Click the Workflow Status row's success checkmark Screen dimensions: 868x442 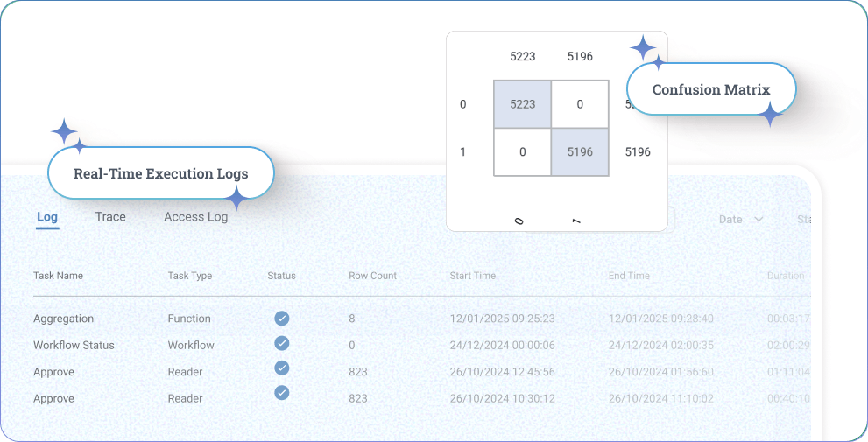pos(282,343)
